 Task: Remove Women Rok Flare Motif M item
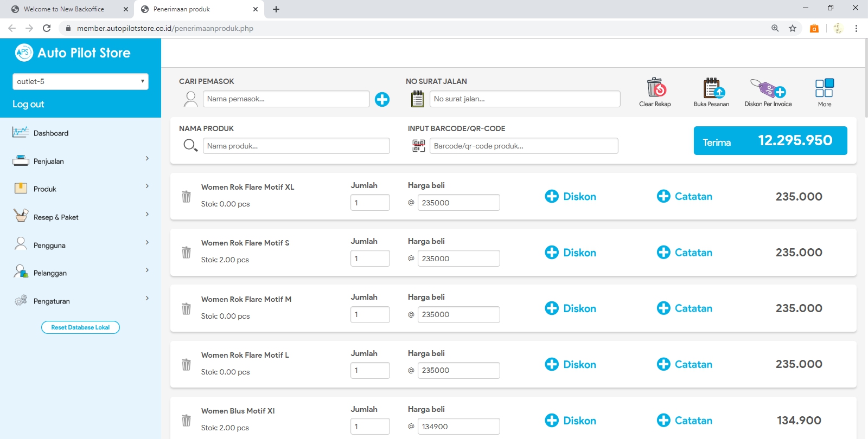(186, 308)
